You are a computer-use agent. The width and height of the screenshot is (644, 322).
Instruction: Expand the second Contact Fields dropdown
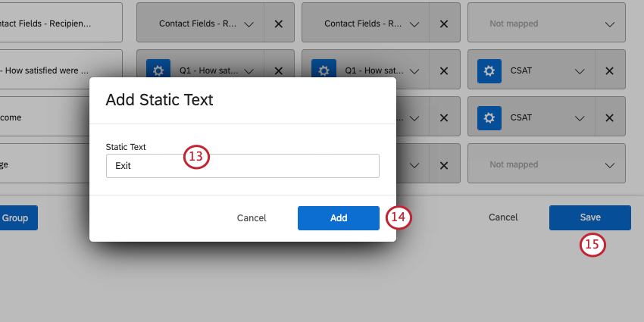click(414, 24)
